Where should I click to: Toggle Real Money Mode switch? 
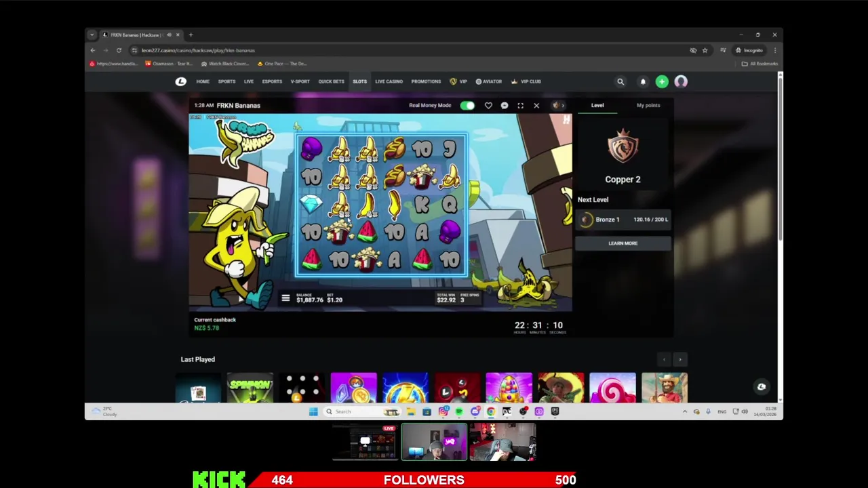pos(467,105)
